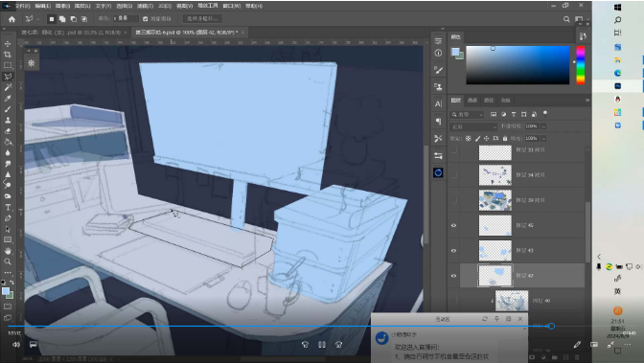
Task: Choose Add to Selection mode icon
Action: point(62,19)
